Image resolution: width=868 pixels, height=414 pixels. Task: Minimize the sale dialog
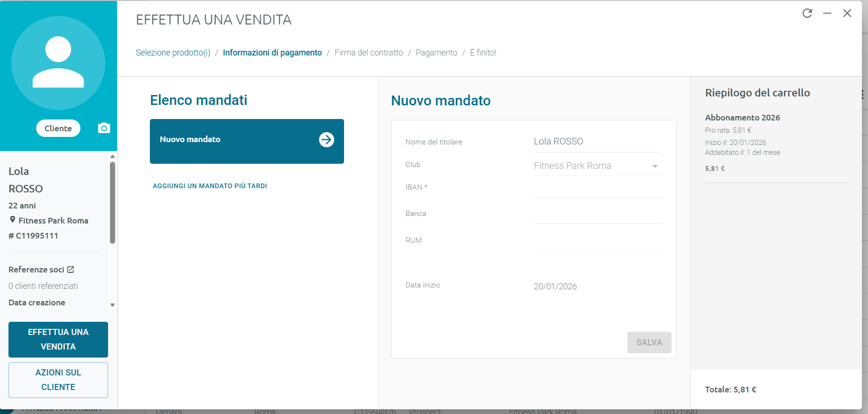[x=827, y=13]
